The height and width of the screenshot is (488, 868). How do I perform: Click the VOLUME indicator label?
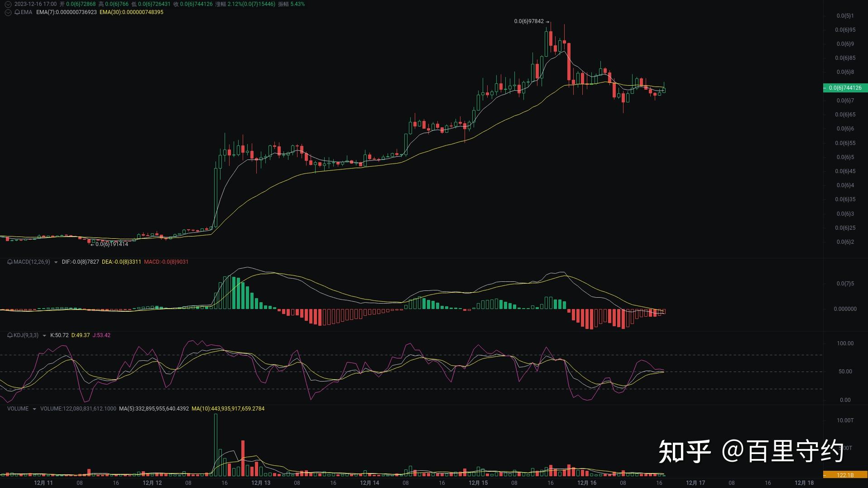[x=18, y=409]
